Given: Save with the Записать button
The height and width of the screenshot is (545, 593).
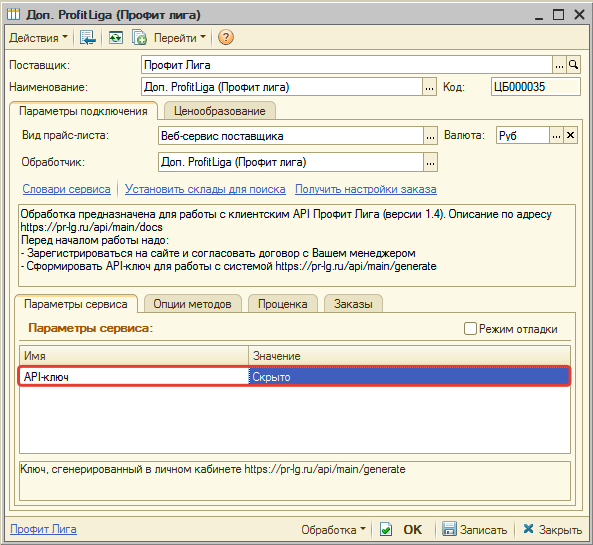Looking at the screenshot, I should (x=475, y=529).
